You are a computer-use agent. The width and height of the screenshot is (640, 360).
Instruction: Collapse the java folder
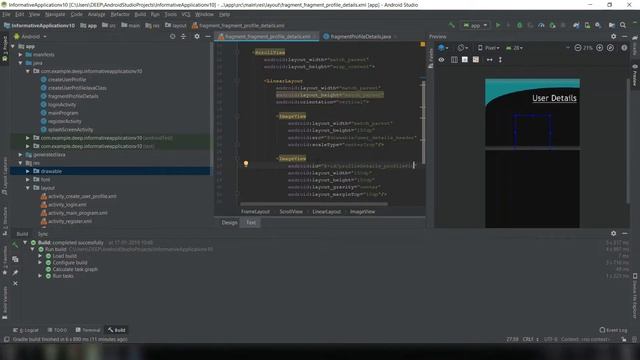click(20, 63)
